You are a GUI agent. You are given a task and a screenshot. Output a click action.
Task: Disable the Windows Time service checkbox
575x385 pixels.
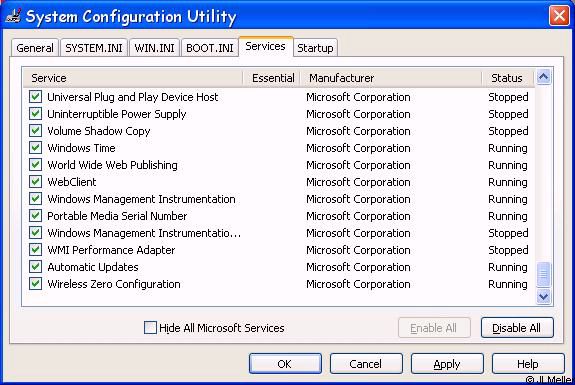(x=35, y=148)
